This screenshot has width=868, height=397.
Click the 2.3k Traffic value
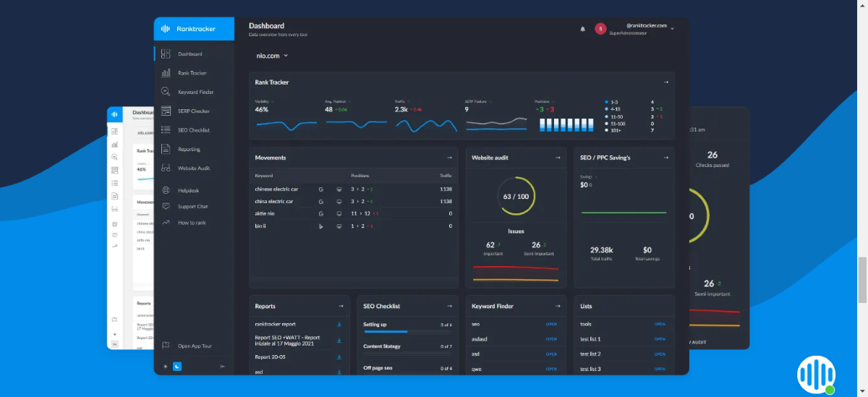[401, 109]
